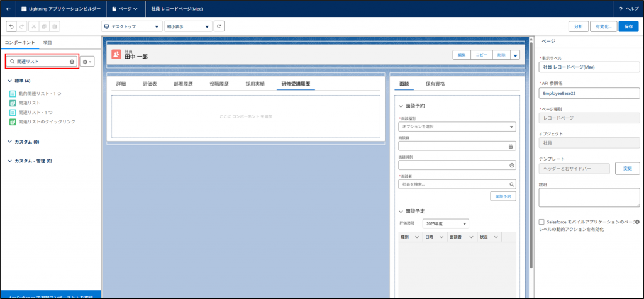This screenshot has width=644, height=299.
Task: Click the 説明 description text area
Action: (589, 197)
